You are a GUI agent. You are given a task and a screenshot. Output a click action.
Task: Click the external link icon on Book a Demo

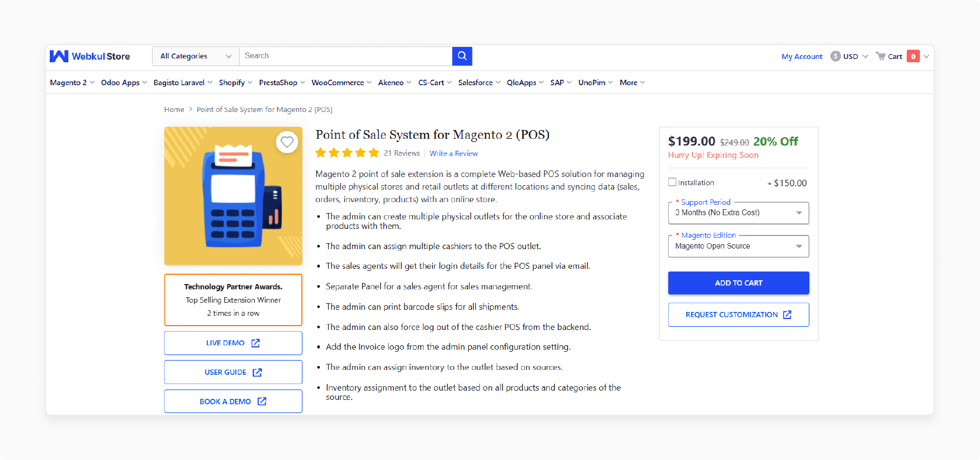pyautogui.click(x=262, y=402)
